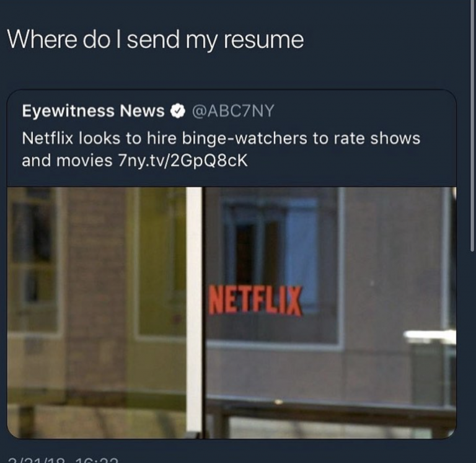The width and height of the screenshot is (476, 463).
Task: Follow the 7ny.tv/2GpQ8cK link
Action: pyautogui.click(x=182, y=161)
